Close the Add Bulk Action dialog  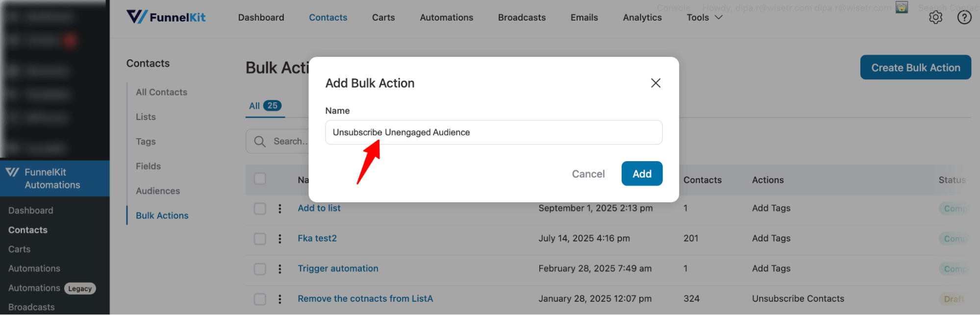point(655,83)
